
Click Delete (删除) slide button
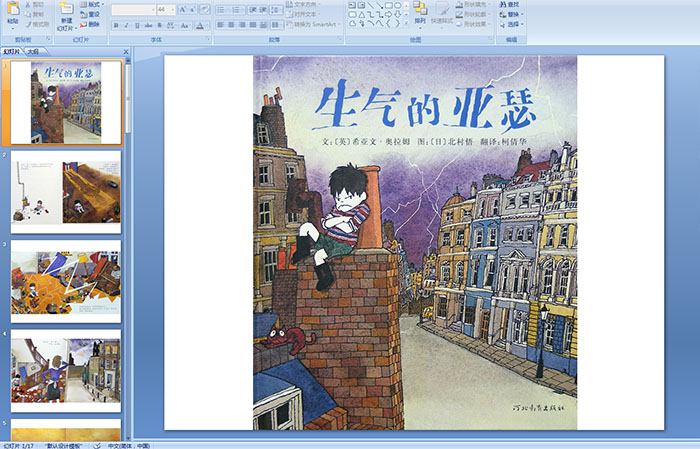(x=90, y=24)
